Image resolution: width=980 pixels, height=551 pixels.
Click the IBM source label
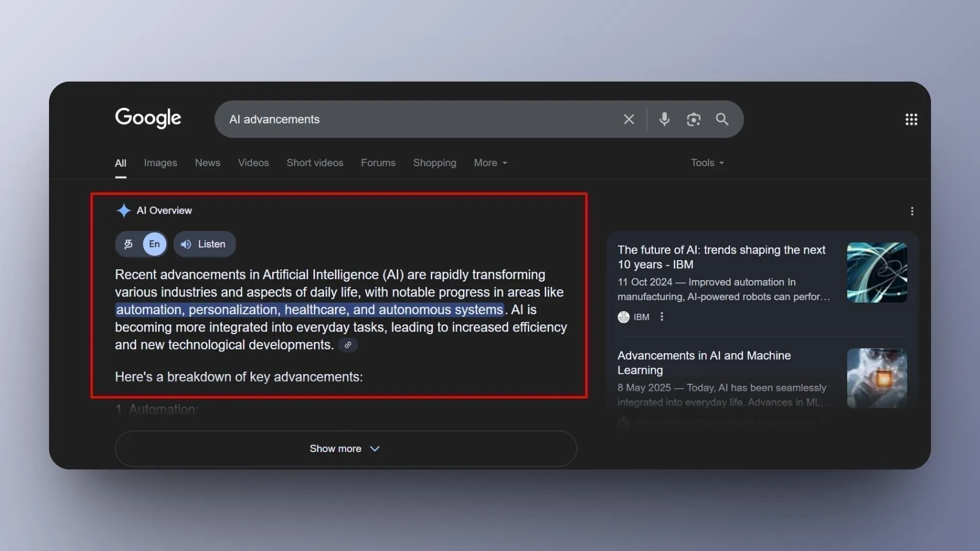tap(642, 317)
